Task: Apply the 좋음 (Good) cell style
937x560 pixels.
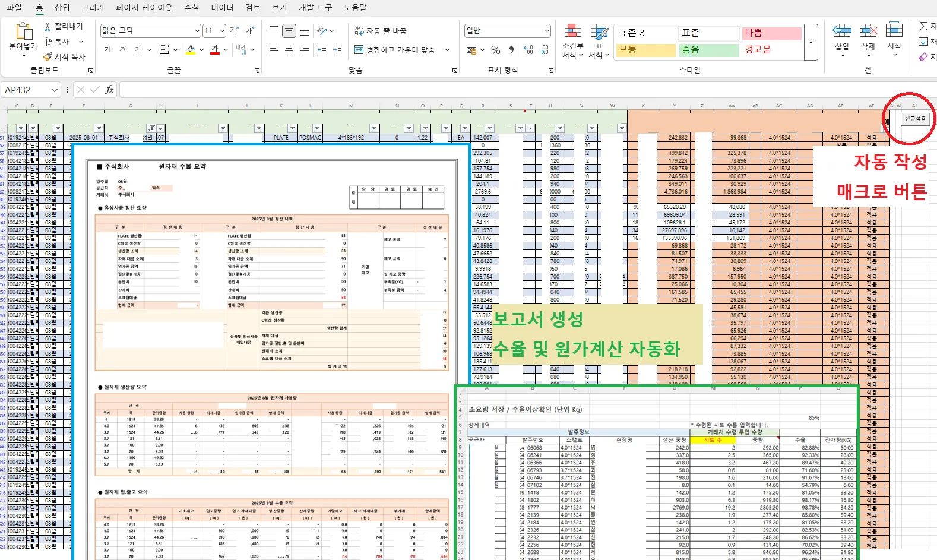Action: tap(708, 50)
